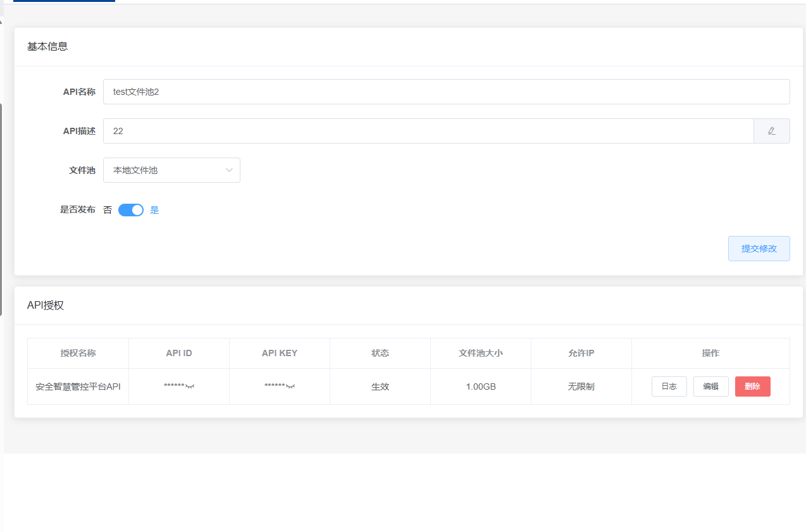Click the 安全智慧管控平台API name cell
Screen dimensions: 806x532
point(78,387)
